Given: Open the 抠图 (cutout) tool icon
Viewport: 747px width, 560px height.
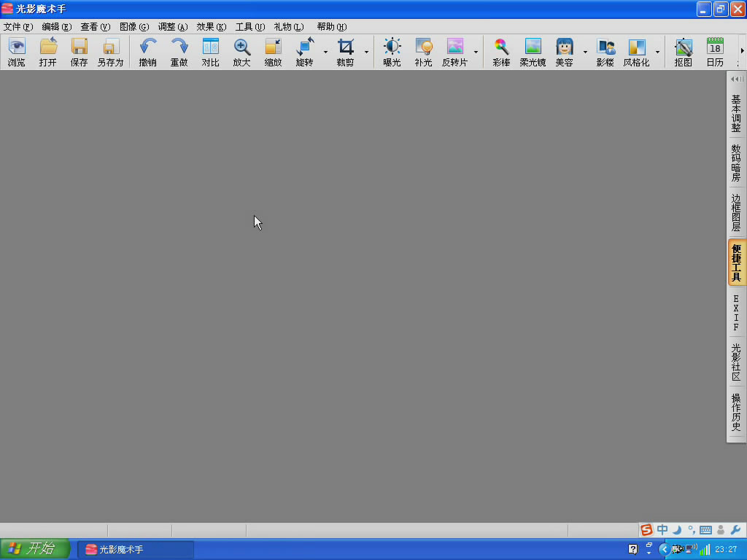Looking at the screenshot, I should [x=683, y=52].
